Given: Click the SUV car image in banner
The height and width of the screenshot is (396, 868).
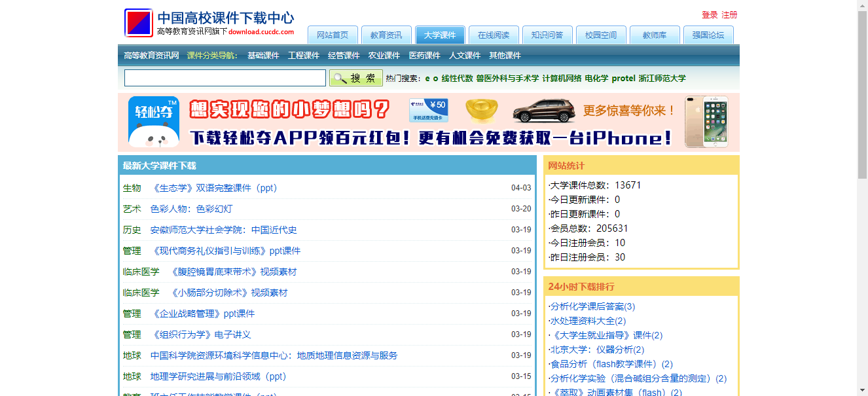Looking at the screenshot, I should 544,111.
